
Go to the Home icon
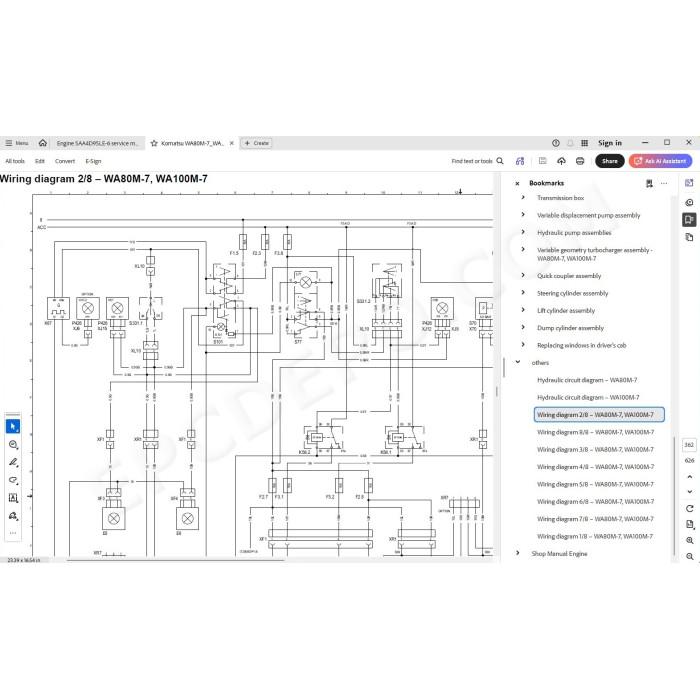click(43, 143)
